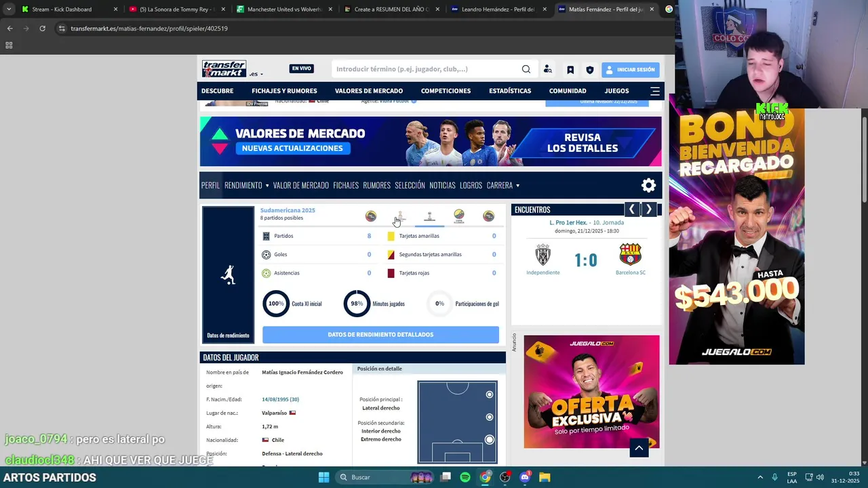Click the Valores de Mercado banner
The image size is (868, 488).
[431, 142]
